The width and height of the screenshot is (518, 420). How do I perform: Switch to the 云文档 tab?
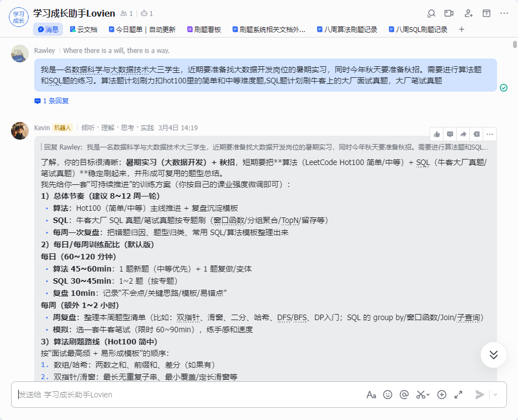83,30
